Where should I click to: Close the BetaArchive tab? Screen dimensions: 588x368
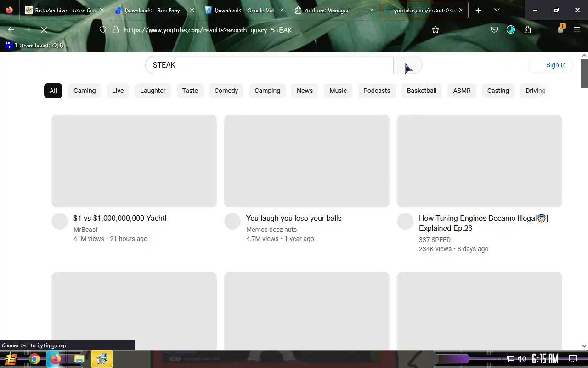[x=102, y=10]
